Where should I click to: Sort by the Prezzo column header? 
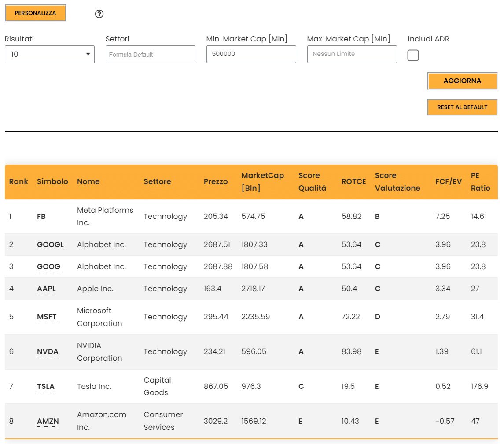216,181
